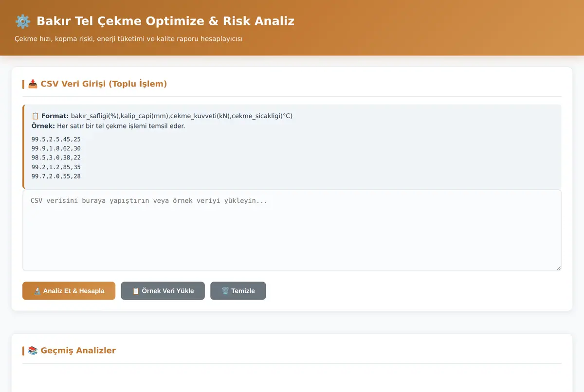Click the clipboard icon in Örnek Veri Yükle
The height and width of the screenshot is (392, 584).
[136, 291]
